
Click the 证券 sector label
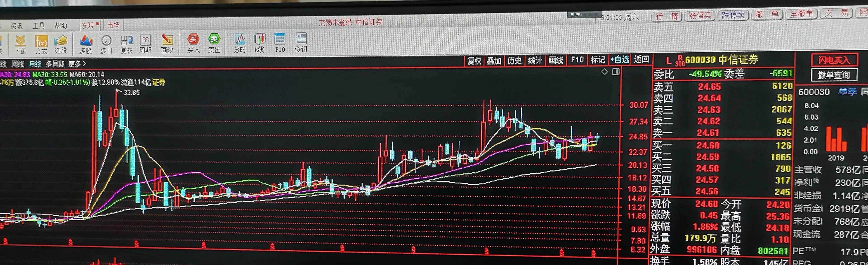(159, 82)
